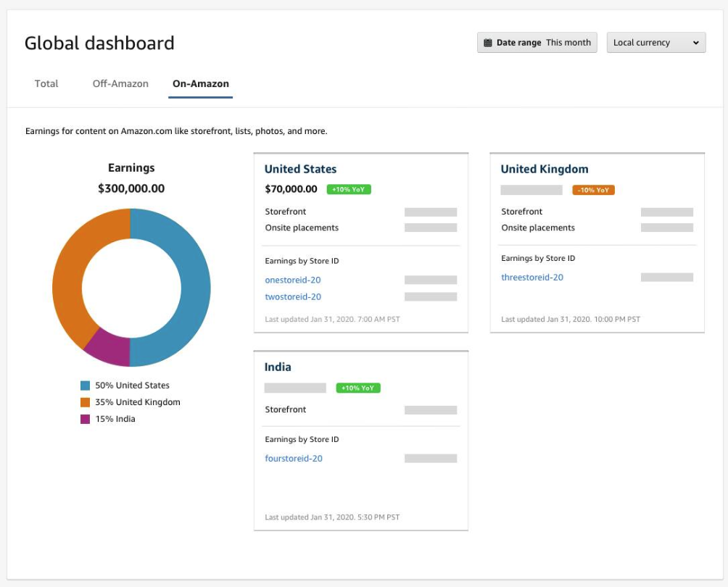The width and height of the screenshot is (728, 587).
Task: Click the +10% YoY badge for United States
Action: tap(349, 189)
